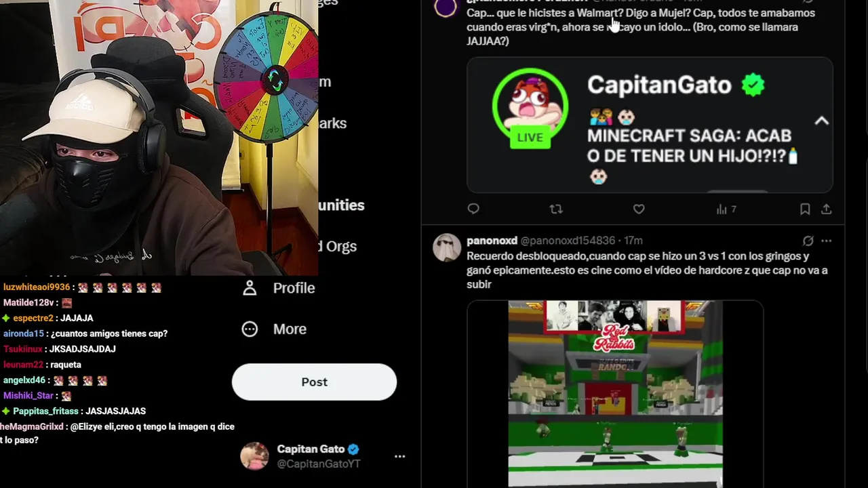Open panonoxd's profile name link
Viewport: 868px width, 488px height.
click(492, 241)
